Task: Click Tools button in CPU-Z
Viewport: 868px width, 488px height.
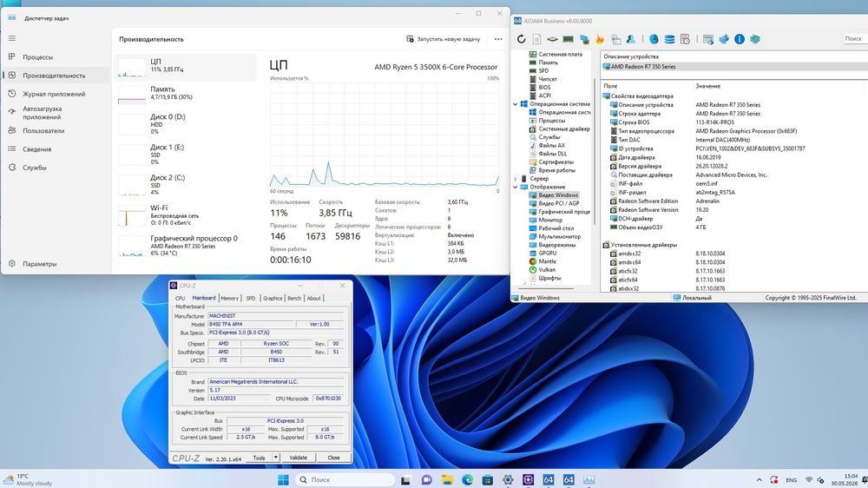Action: [259, 458]
